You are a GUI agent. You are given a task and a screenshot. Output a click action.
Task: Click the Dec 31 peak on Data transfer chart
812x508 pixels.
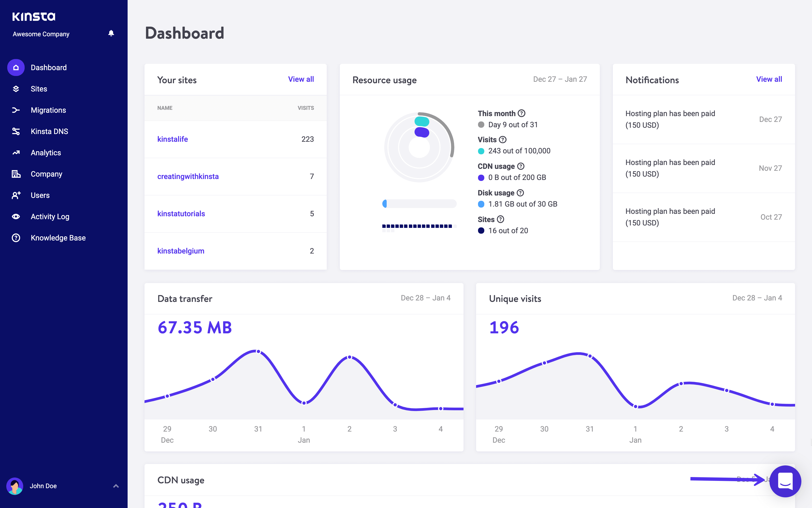coord(258,351)
